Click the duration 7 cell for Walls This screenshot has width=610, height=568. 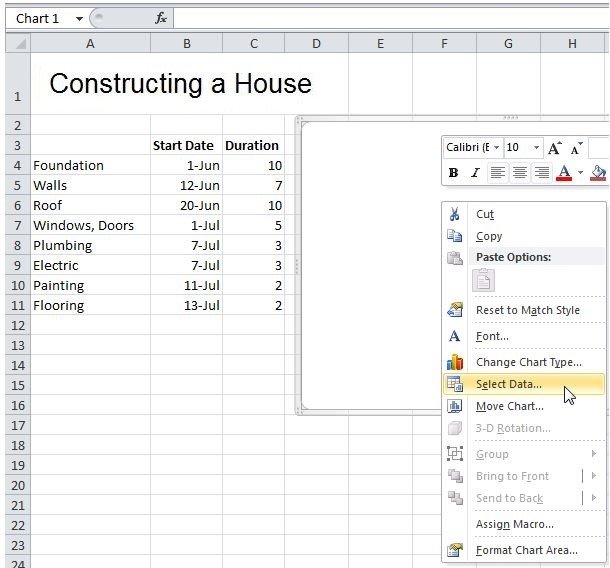[x=254, y=185]
